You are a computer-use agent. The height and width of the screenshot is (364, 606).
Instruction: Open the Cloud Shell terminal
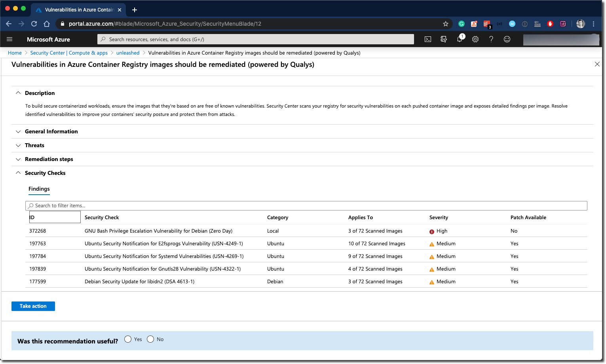tap(428, 39)
